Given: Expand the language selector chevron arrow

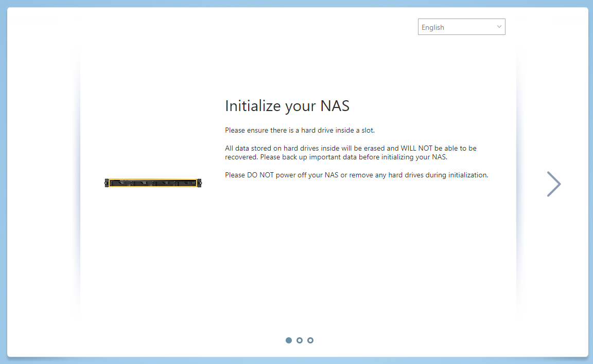Looking at the screenshot, I should (499, 27).
